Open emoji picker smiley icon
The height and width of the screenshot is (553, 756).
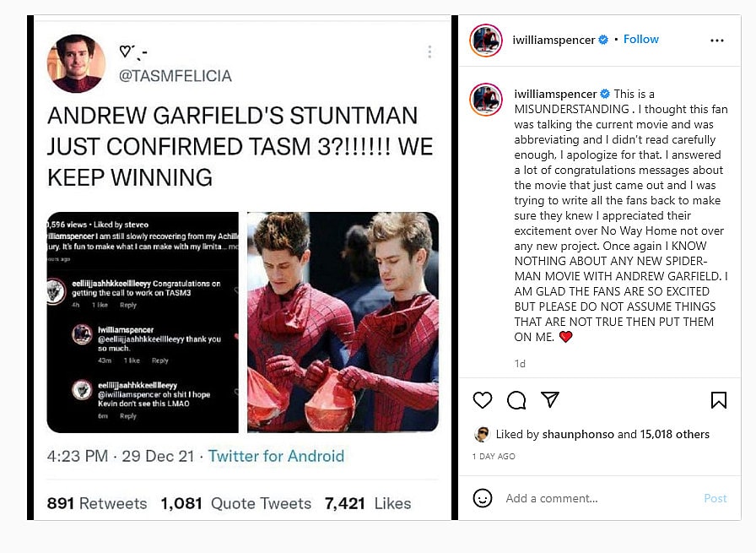pyautogui.click(x=483, y=498)
